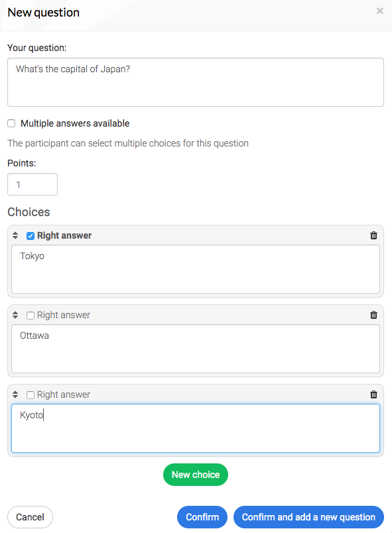Click into the Ottawa choice text box
Screen dimensions: 392x533
point(196,349)
